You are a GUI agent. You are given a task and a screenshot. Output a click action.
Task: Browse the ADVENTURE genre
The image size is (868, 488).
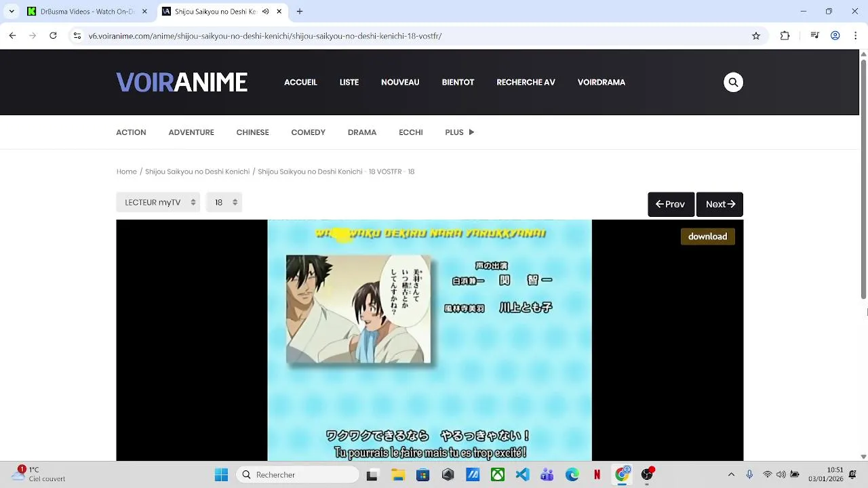tap(191, 132)
